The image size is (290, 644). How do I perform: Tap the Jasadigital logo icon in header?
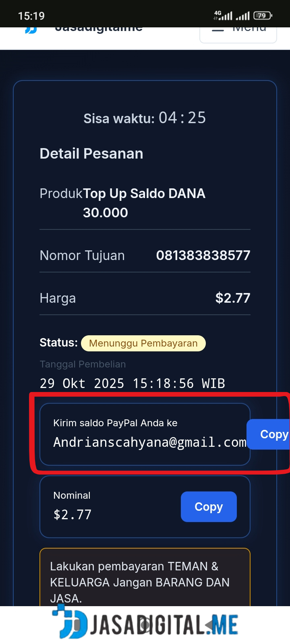(x=31, y=30)
